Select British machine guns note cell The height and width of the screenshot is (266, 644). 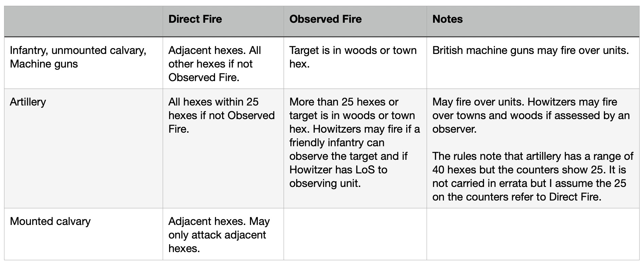click(x=533, y=63)
